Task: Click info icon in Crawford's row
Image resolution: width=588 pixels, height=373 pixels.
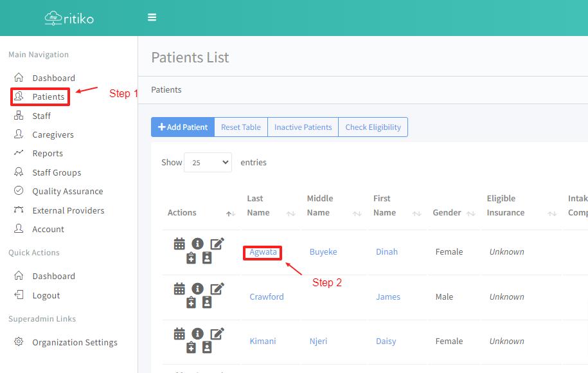Action: tap(197, 289)
